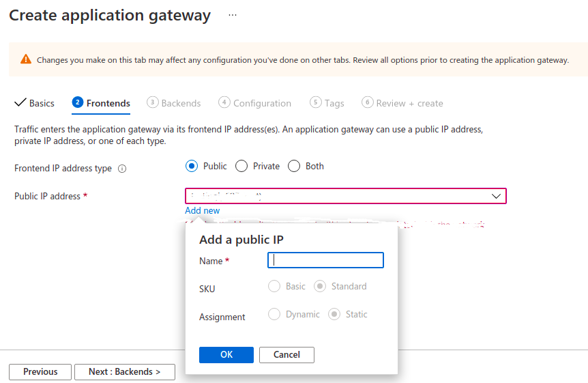Cancel the Add a public IP dialog
The height and width of the screenshot is (383, 588).
[286, 354]
